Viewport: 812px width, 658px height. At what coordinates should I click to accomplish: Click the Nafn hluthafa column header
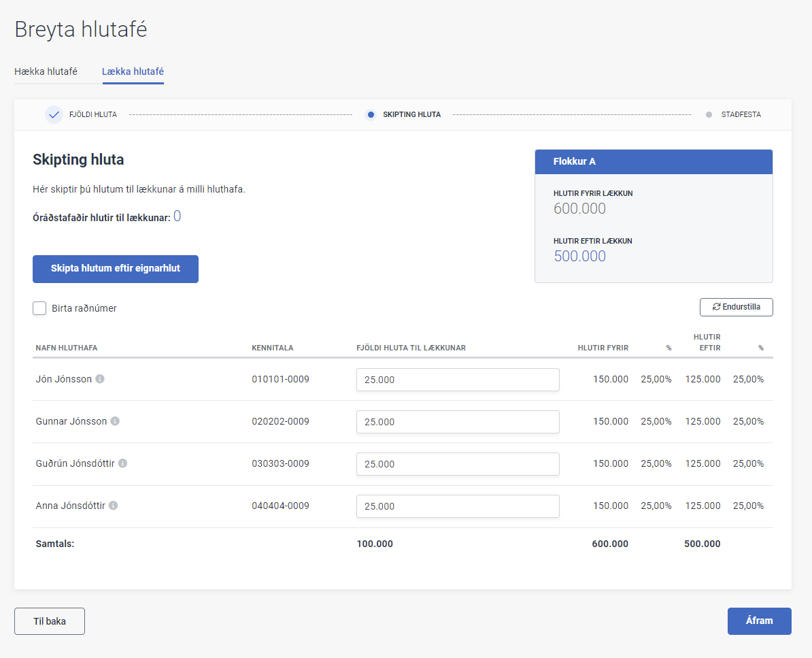(67, 348)
